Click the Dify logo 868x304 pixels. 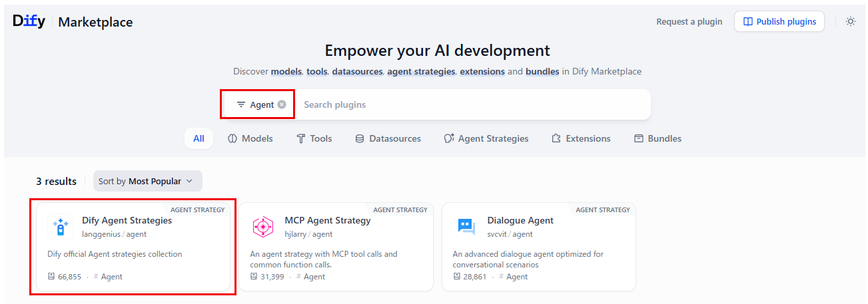click(x=29, y=21)
